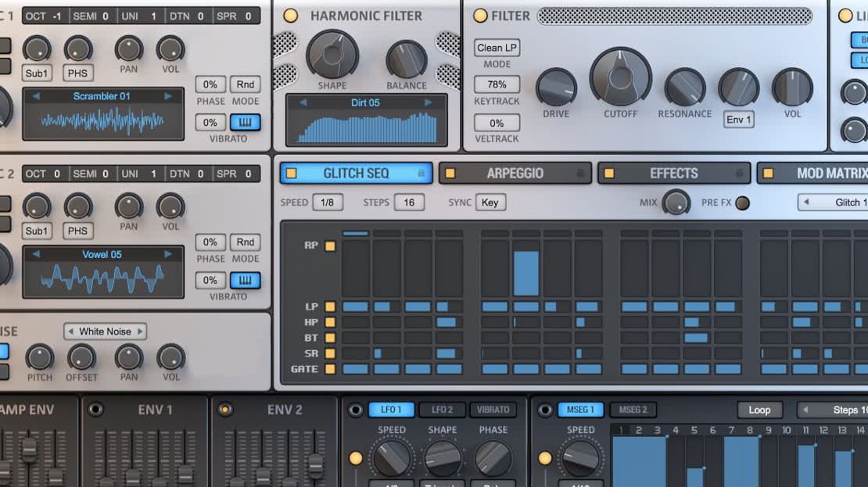The width and height of the screenshot is (868, 487).
Task: Go to next harmonic preset after Dirt 05
Action: [x=428, y=102]
